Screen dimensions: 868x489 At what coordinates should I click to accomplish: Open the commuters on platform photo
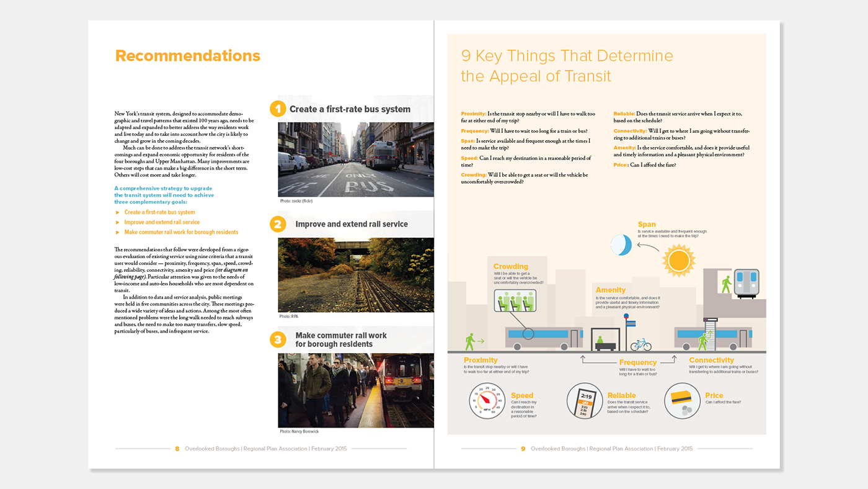click(x=355, y=390)
